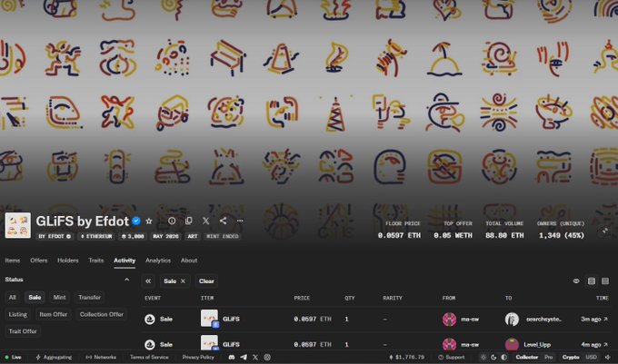Image resolution: width=618 pixels, height=364 pixels.
Task: Toggle the Trait Offer filter
Action: click(23, 331)
